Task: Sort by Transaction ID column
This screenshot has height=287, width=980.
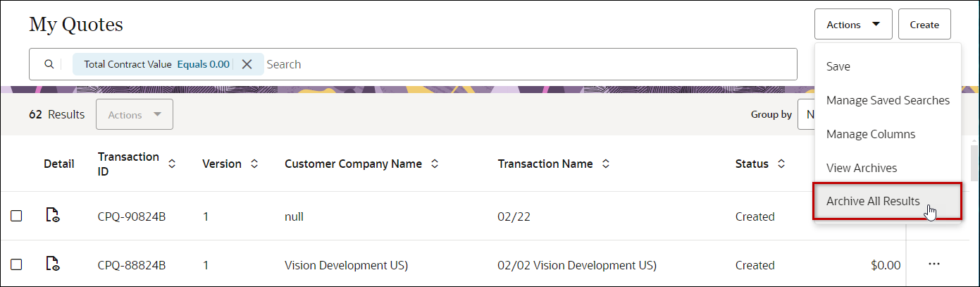Action: [x=172, y=164]
